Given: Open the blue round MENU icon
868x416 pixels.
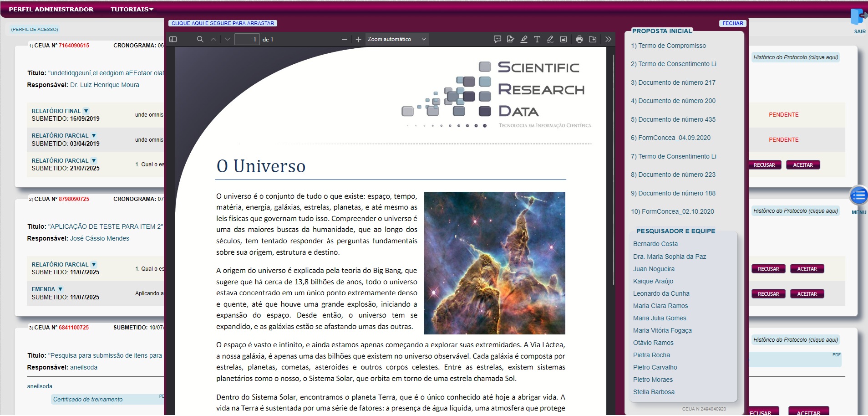Looking at the screenshot, I should (x=859, y=196).
